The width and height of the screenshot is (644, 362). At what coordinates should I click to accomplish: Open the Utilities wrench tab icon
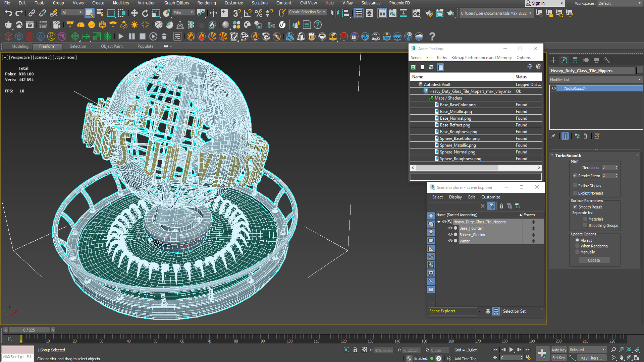(x=607, y=60)
